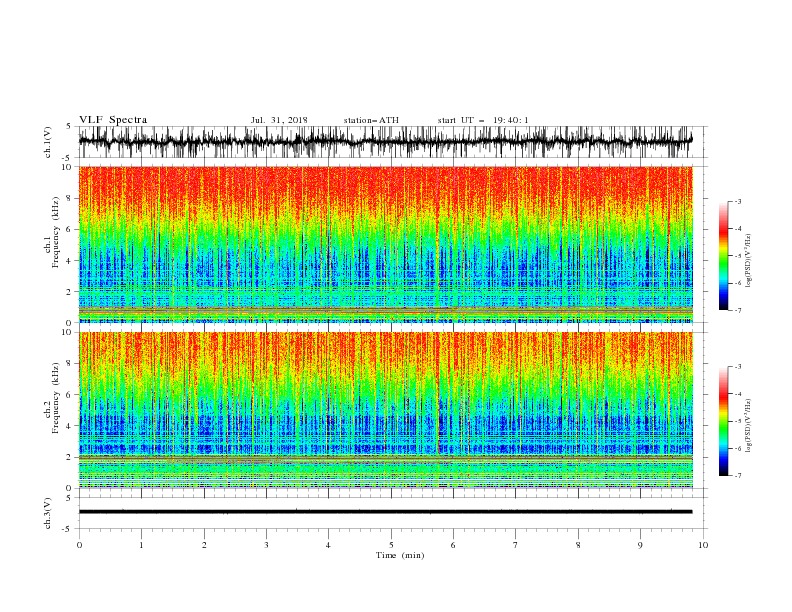
Task: Click the ch.1 voltage waveform trace panel
Action: pos(385,142)
